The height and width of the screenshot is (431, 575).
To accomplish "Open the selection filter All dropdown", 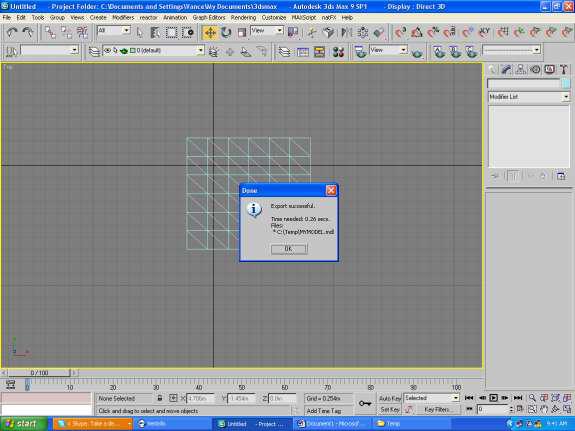I will point(114,30).
